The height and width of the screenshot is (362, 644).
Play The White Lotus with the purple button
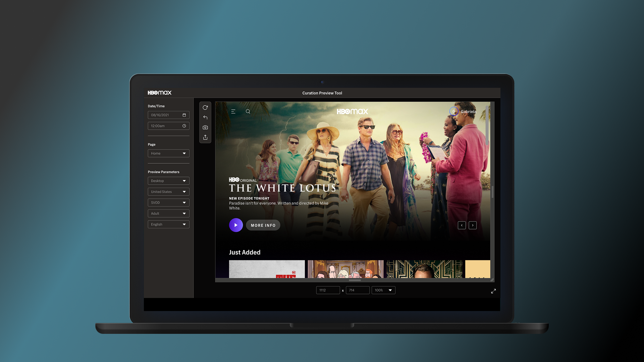click(236, 225)
